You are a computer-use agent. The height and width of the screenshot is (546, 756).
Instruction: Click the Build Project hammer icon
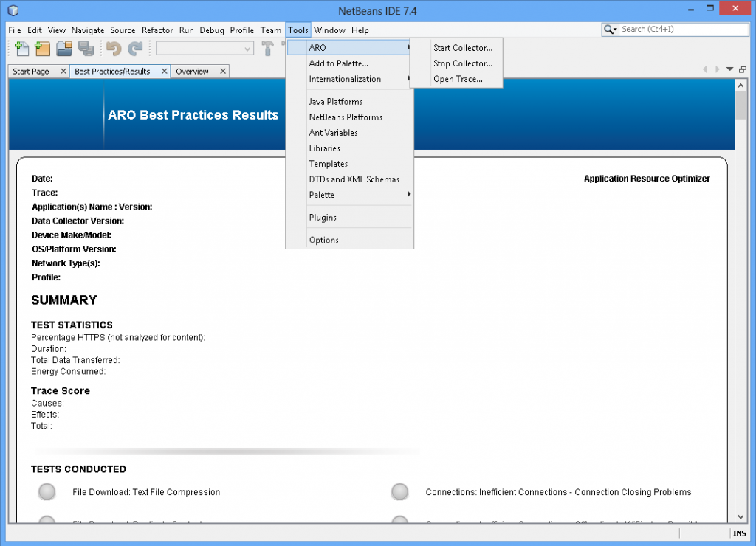click(267, 48)
